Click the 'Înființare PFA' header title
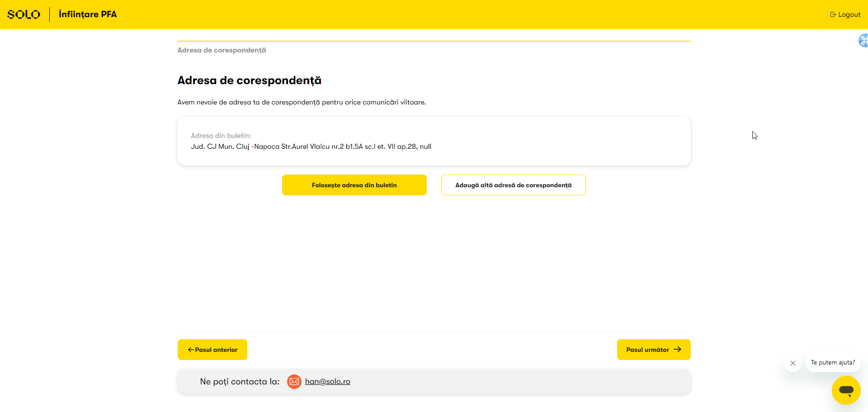This screenshot has height=412, width=868. 88,14
